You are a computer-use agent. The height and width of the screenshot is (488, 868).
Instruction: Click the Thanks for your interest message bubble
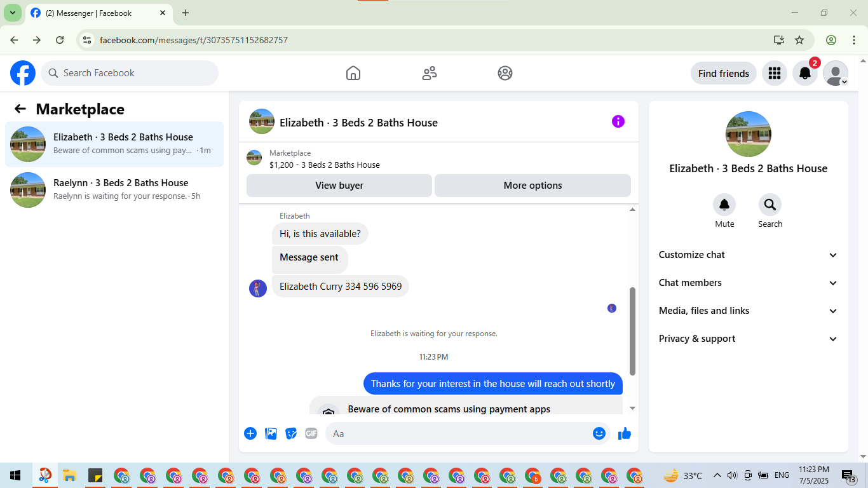(x=493, y=384)
